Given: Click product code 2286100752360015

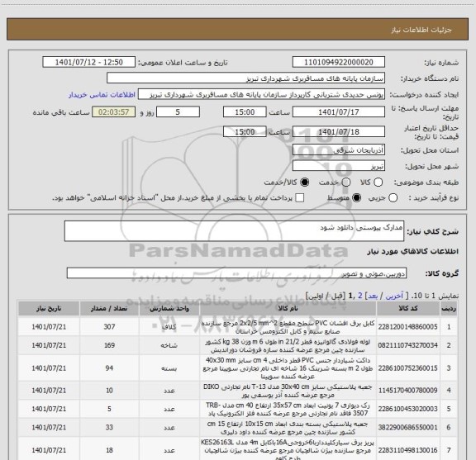Looking at the screenshot, I should 408,368.
